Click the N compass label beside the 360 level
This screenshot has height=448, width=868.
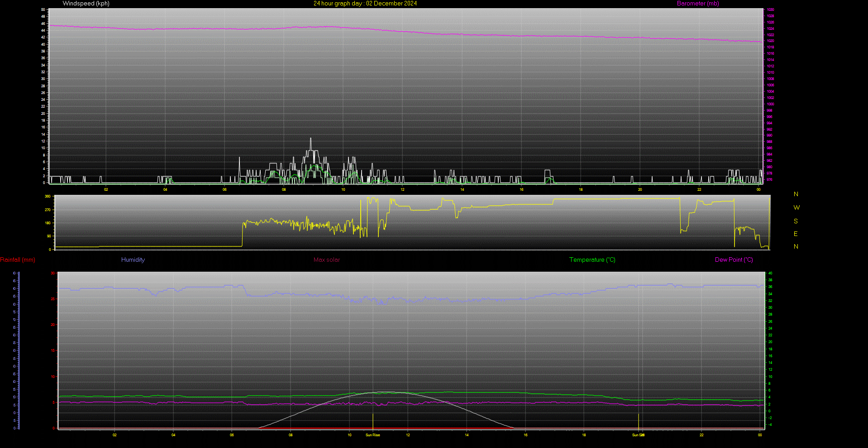point(796,194)
